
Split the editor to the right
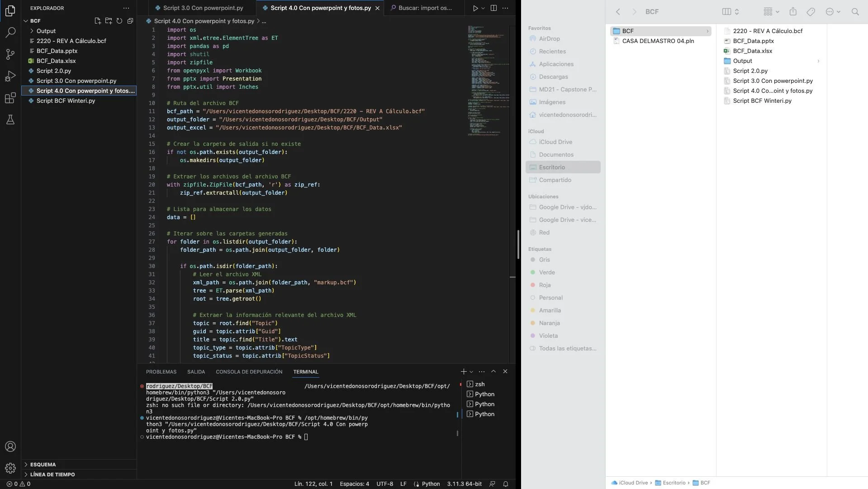click(x=493, y=8)
